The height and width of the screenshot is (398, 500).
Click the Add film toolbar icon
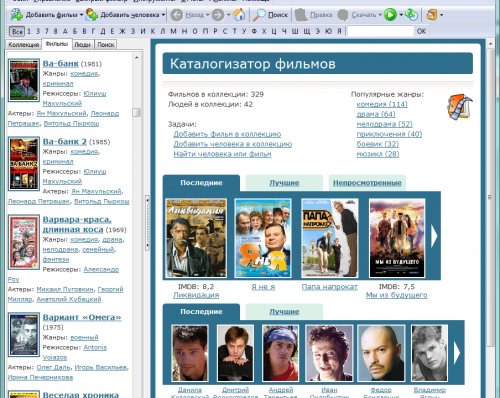(16, 15)
